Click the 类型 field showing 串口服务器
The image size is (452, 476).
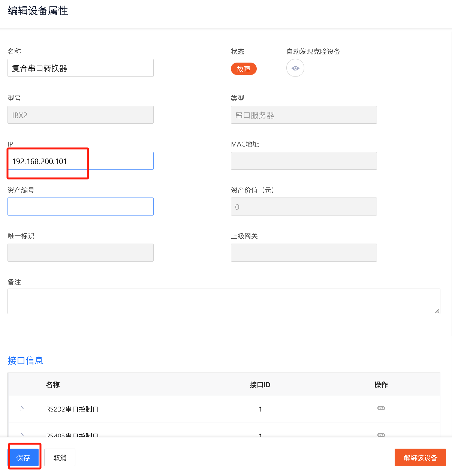(304, 115)
